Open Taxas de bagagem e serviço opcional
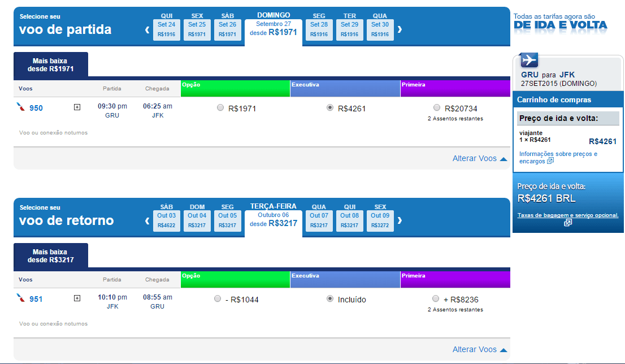The width and height of the screenshot is (625, 364). [x=567, y=215]
